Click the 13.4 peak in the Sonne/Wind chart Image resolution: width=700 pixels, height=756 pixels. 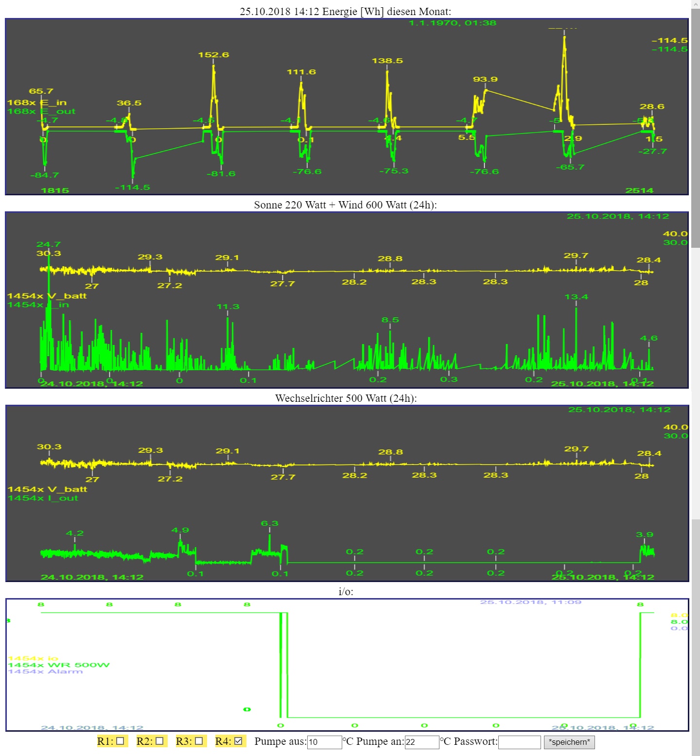point(576,297)
